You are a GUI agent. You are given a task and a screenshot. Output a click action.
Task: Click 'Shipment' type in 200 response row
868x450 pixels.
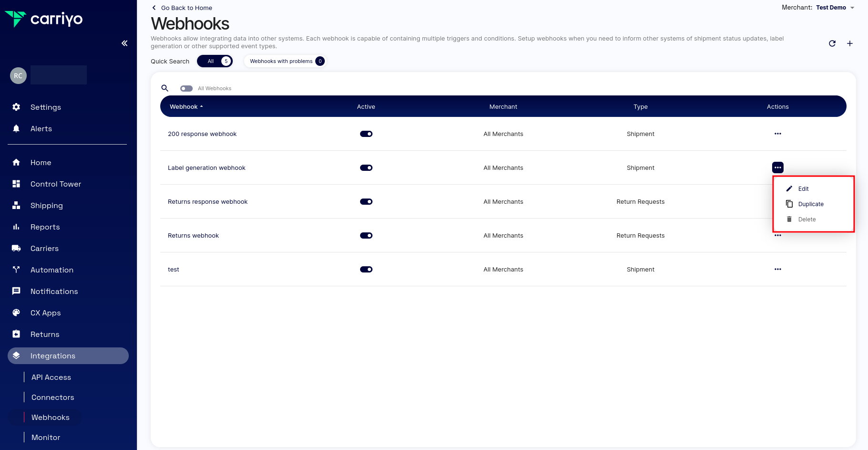click(x=641, y=134)
